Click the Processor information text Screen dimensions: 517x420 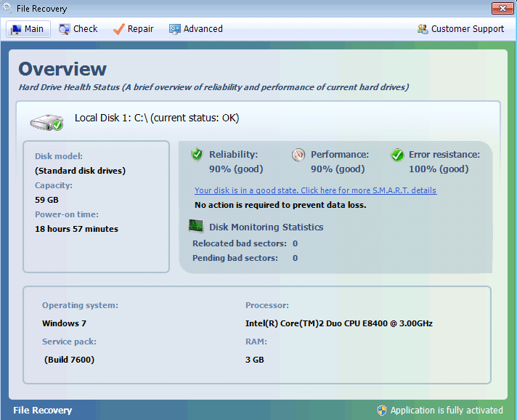pos(339,323)
